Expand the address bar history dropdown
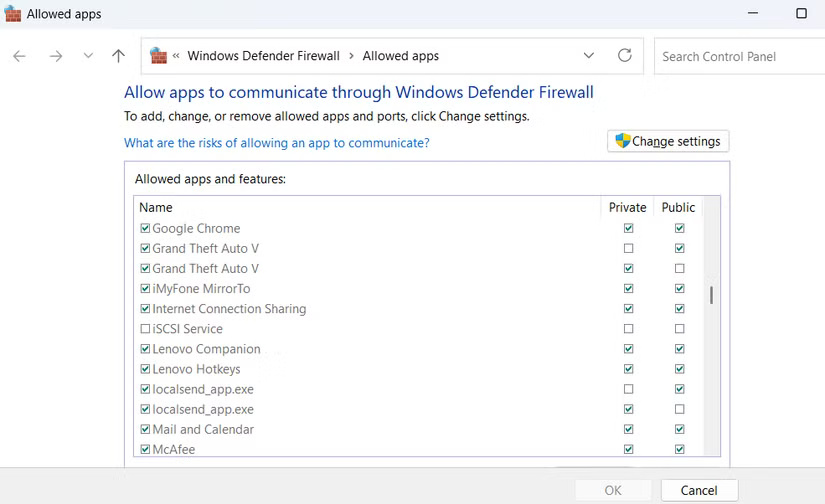 588,56
